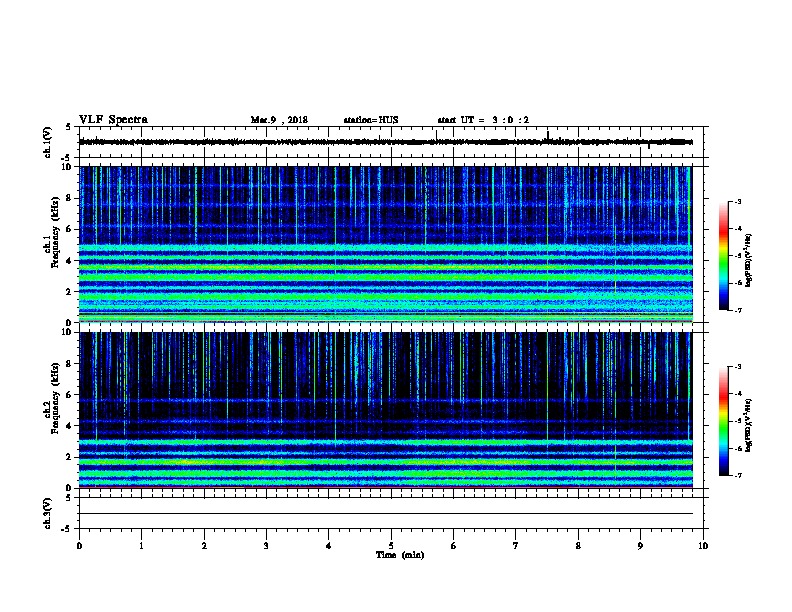Click the "-4" tick on ch.1 colorbar

click(738, 229)
